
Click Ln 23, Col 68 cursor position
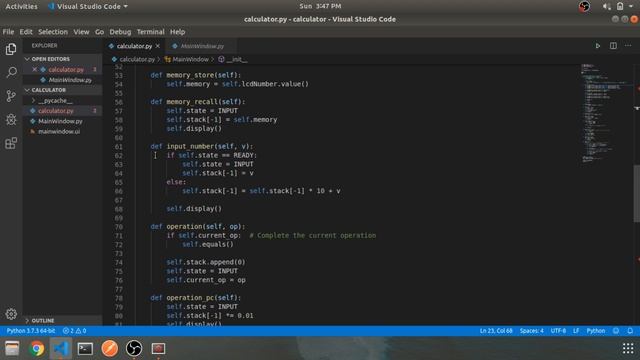point(496,331)
